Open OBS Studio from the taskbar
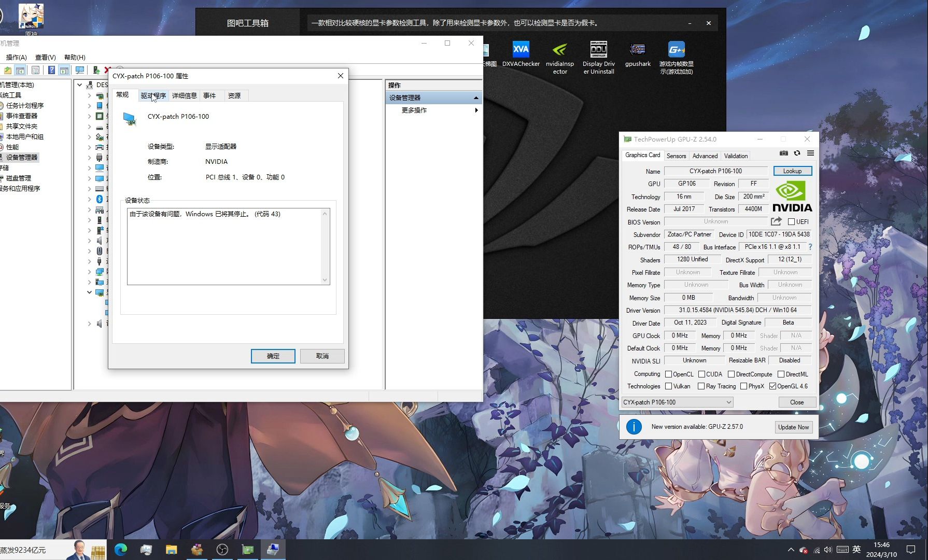The height and width of the screenshot is (560, 928). (x=222, y=550)
